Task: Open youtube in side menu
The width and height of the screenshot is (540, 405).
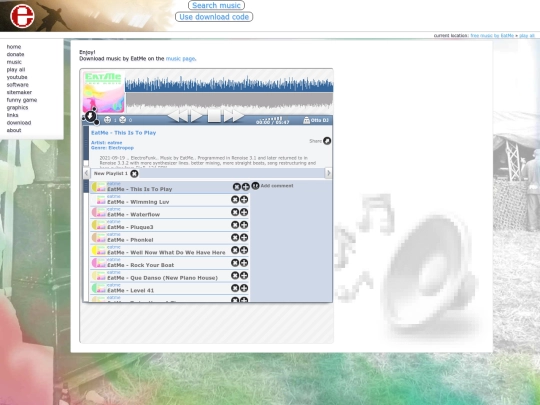Action: [17, 77]
